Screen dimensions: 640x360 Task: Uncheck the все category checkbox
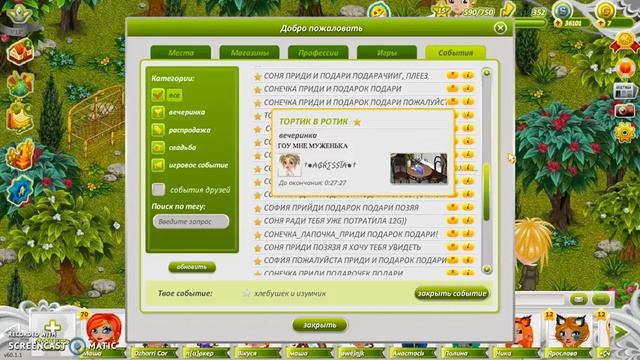158,95
